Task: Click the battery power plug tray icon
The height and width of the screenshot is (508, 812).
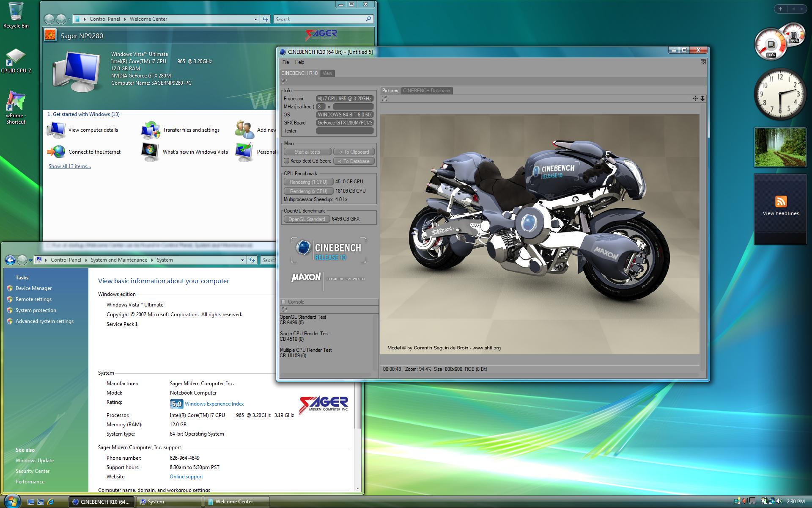Action: 764,501
